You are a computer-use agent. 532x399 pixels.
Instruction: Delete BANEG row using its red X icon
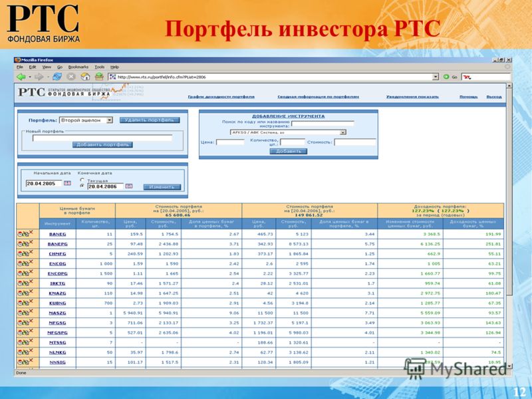[31, 232]
